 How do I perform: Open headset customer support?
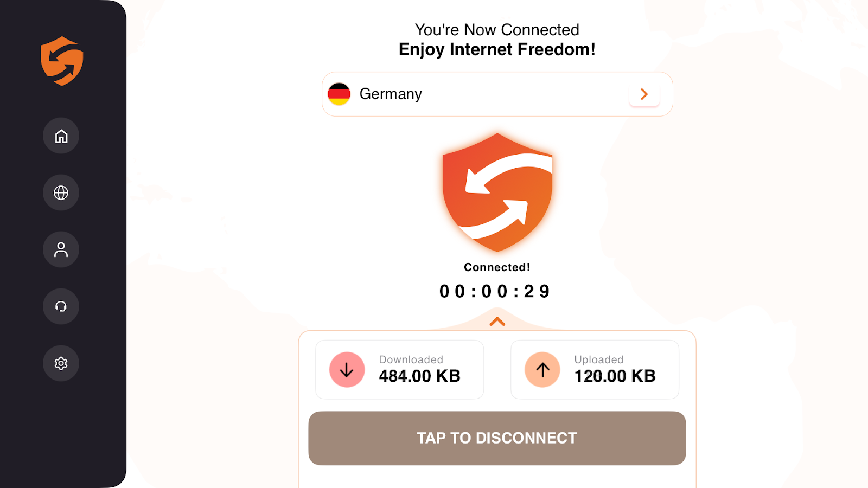click(61, 306)
